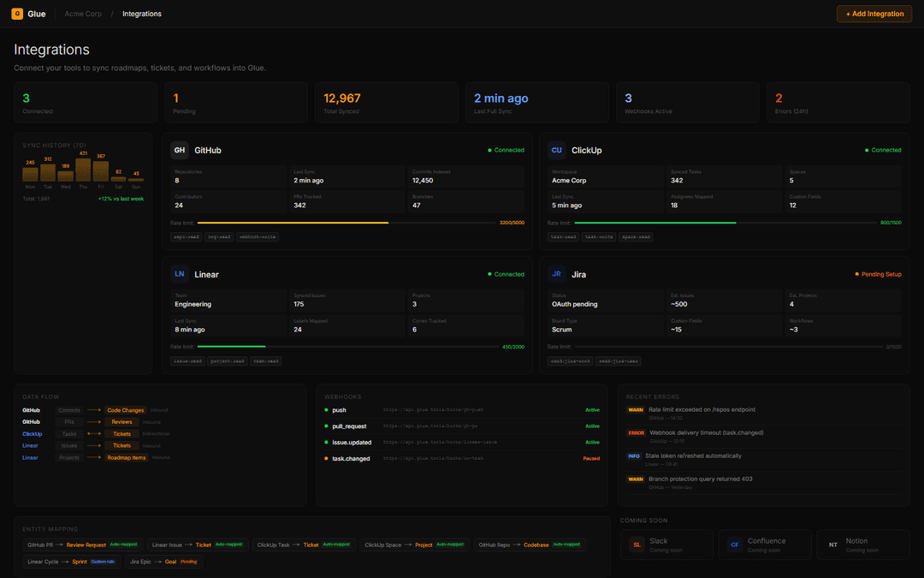Select the Integrations breadcrumb item

(141, 14)
